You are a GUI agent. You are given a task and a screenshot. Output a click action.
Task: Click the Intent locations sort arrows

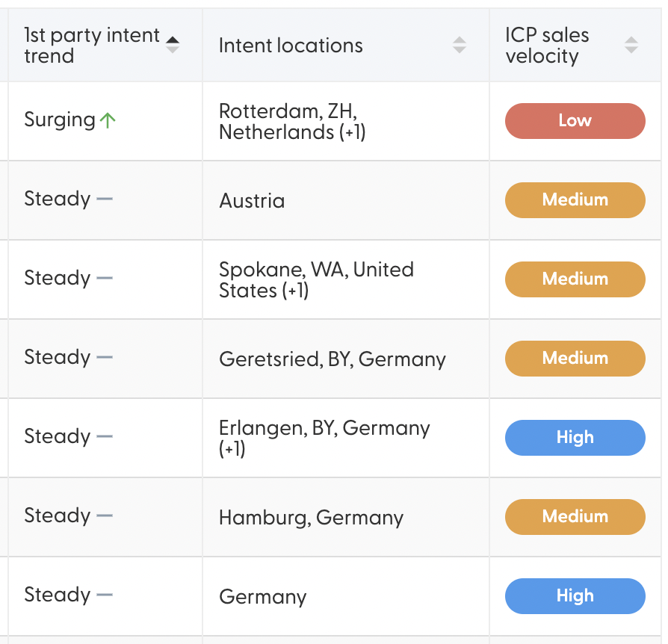[460, 45]
